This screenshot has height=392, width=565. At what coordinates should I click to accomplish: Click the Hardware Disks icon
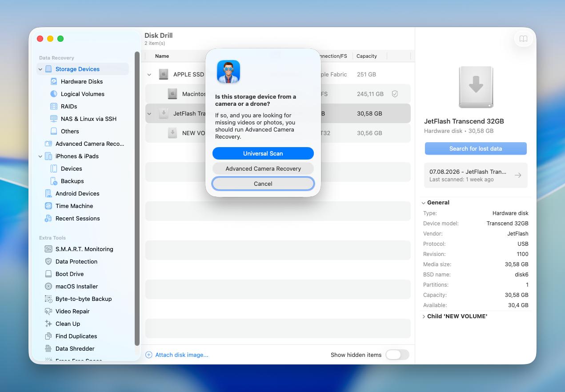(x=54, y=81)
